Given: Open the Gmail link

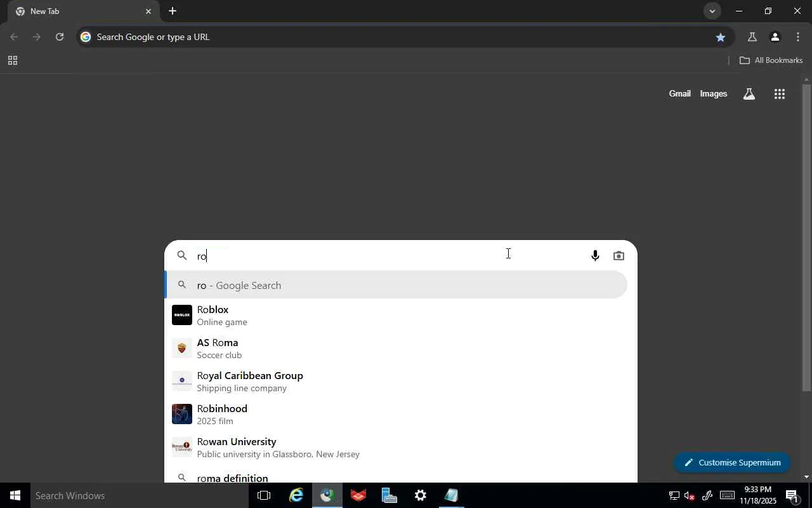Looking at the screenshot, I should click(x=679, y=94).
